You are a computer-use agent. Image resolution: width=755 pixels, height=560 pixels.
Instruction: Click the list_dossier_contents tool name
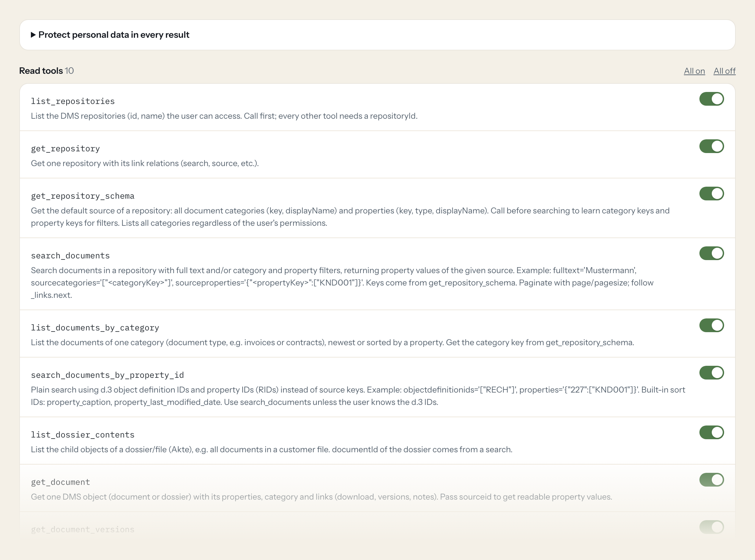83,435
